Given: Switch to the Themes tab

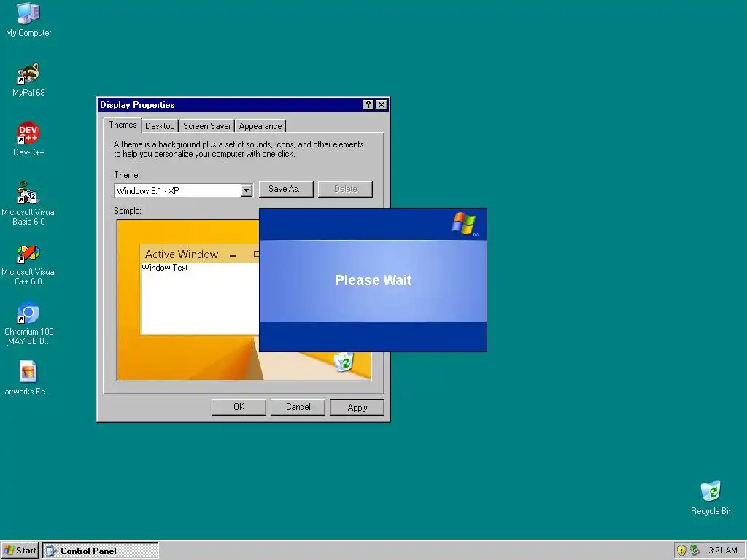Looking at the screenshot, I should click(123, 125).
